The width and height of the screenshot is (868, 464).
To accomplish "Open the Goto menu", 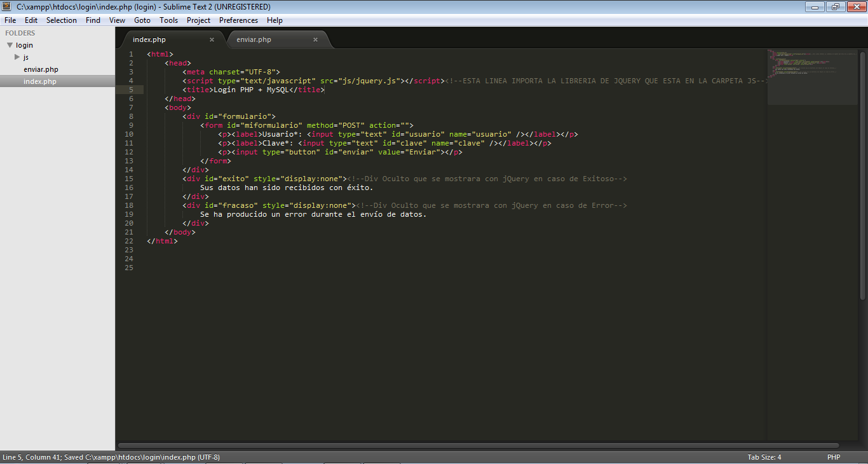I will 142,20.
